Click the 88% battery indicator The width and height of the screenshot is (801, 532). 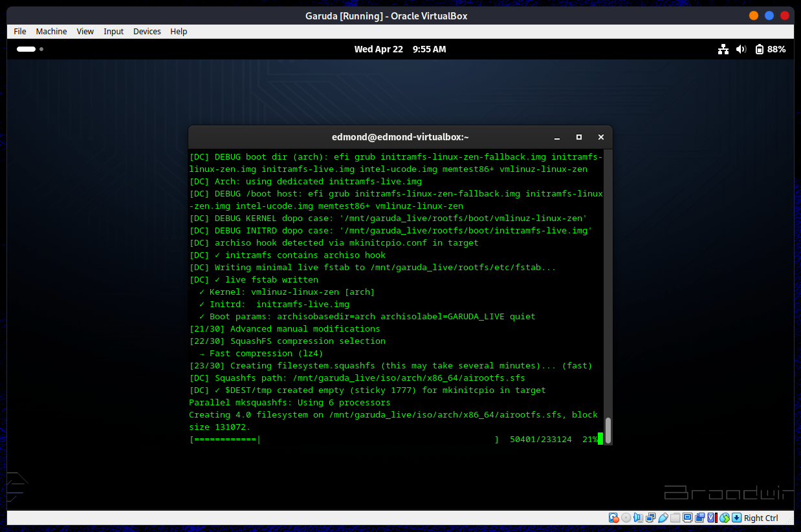point(770,49)
